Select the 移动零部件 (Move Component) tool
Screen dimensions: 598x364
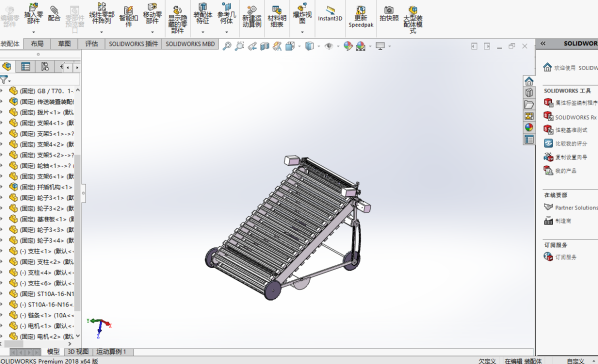(x=152, y=13)
